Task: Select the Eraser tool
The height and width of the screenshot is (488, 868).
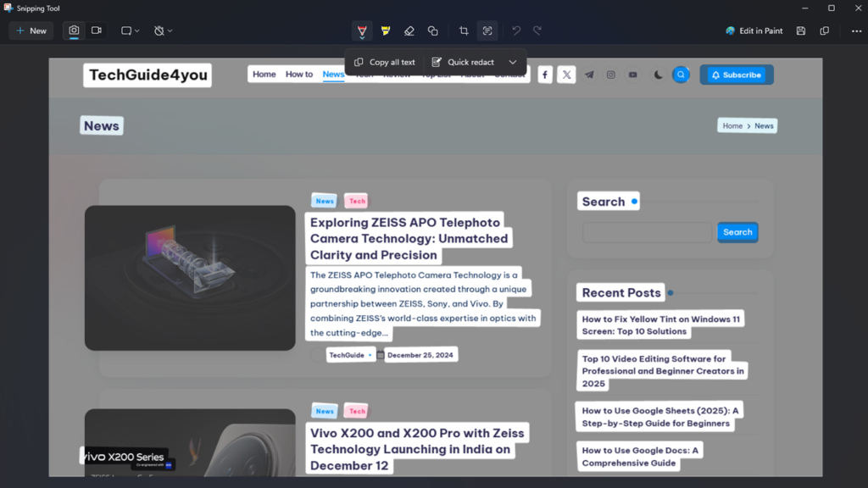Action: pyautogui.click(x=409, y=31)
